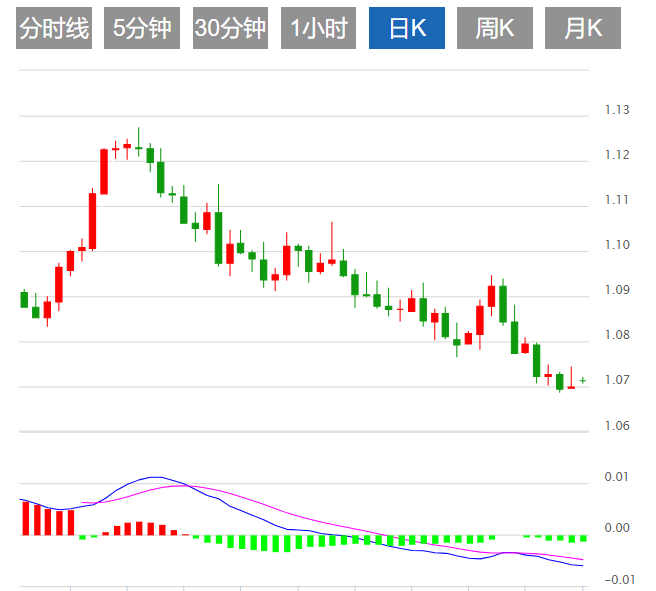Select the active 日K tab
Image resolution: width=656 pixels, height=591 pixels.
point(407,28)
